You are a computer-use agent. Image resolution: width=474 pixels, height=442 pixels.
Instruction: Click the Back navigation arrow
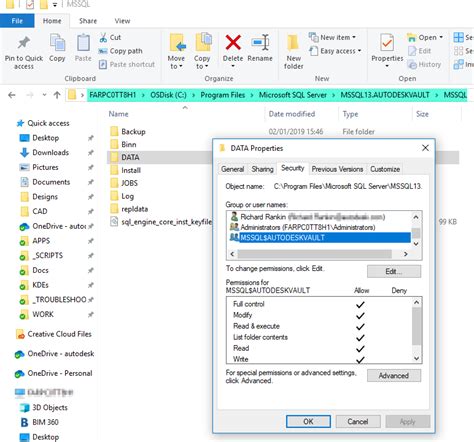(x=12, y=95)
